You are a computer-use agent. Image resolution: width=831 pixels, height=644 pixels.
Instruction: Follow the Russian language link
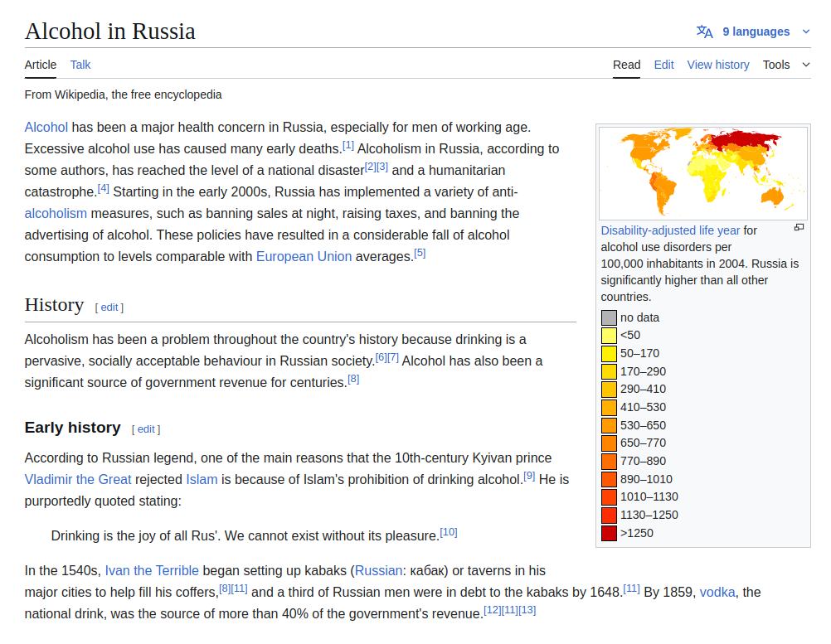[x=378, y=570]
